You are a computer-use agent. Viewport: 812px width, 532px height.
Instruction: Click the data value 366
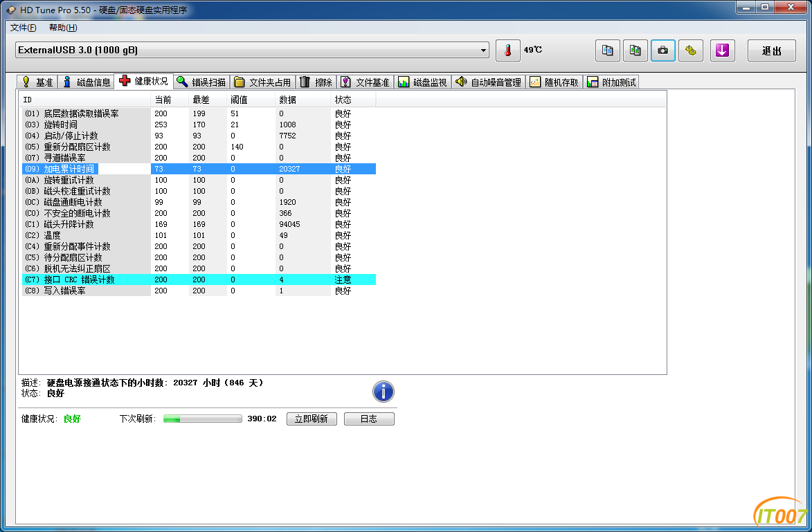tap(285, 213)
